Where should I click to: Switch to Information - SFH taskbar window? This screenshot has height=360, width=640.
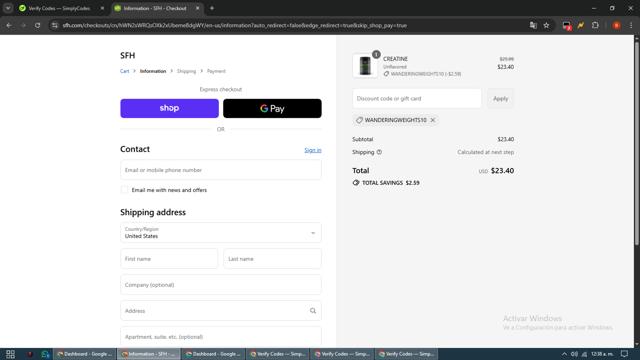coord(149,354)
